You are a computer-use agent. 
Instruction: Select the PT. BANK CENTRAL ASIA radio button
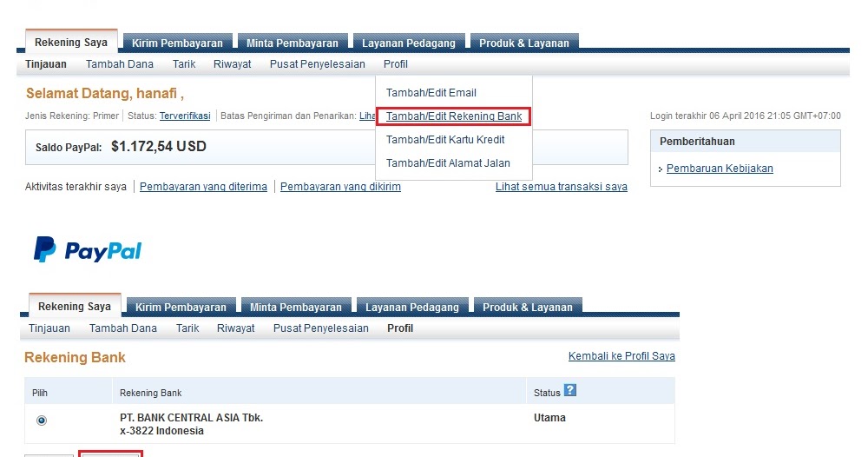(42, 421)
